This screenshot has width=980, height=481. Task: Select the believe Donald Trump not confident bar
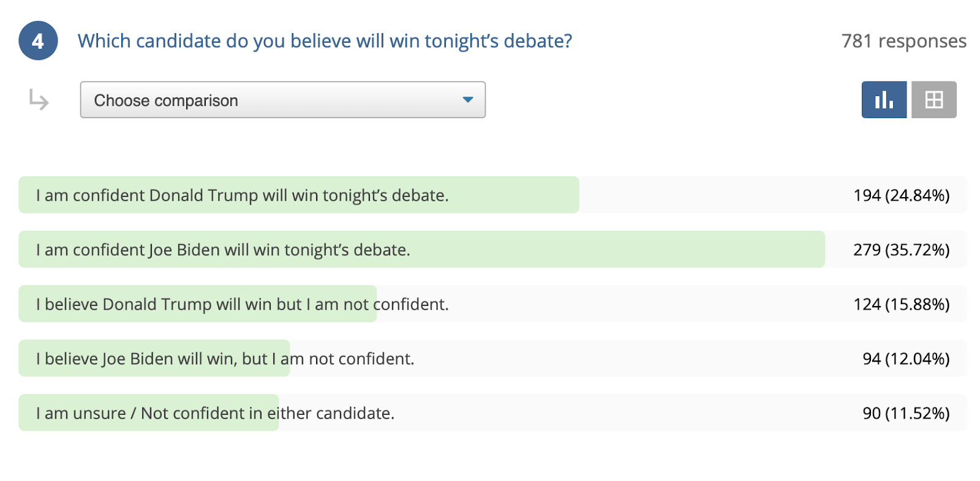tap(492, 304)
